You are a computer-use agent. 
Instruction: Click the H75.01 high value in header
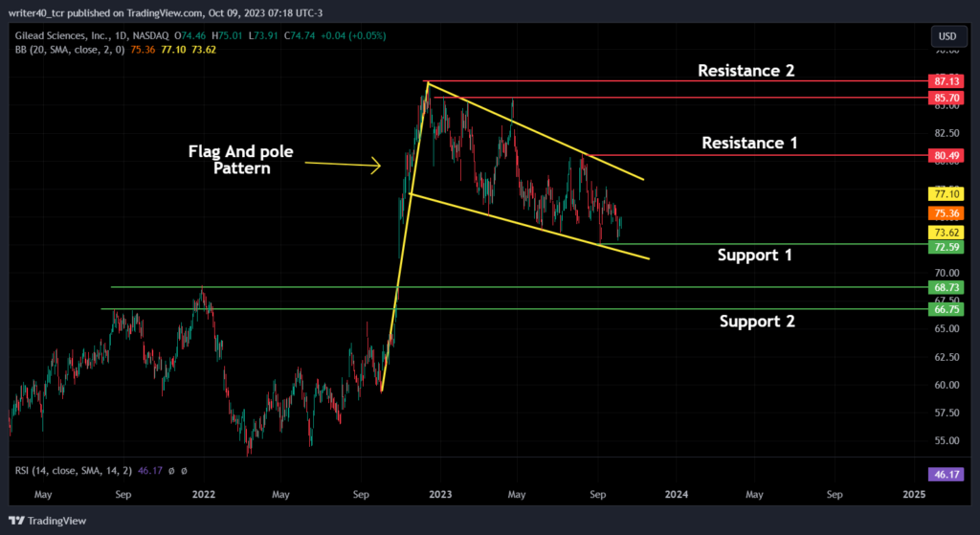(x=227, y=35)
